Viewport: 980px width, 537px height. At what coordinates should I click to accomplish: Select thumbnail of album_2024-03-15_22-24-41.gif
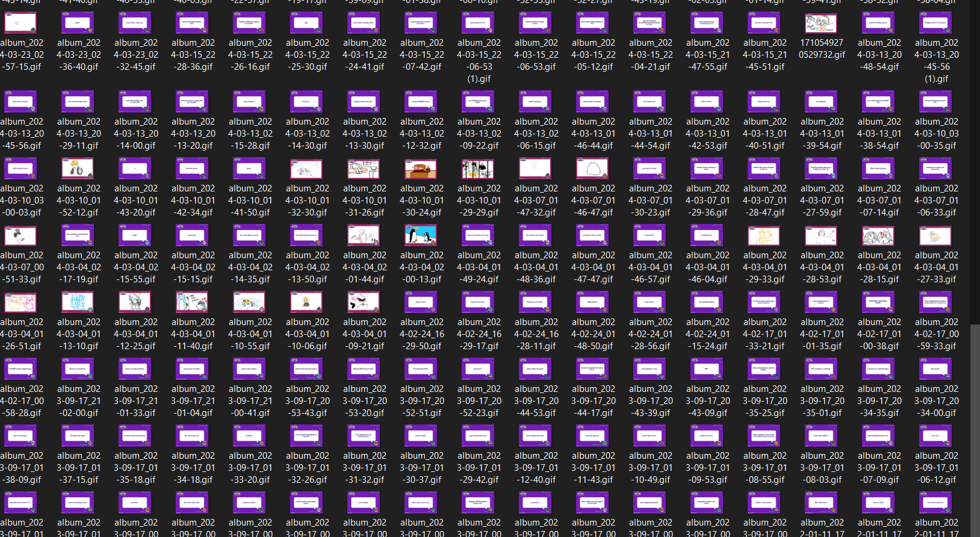pyautogui.click(x=364, y=23)
